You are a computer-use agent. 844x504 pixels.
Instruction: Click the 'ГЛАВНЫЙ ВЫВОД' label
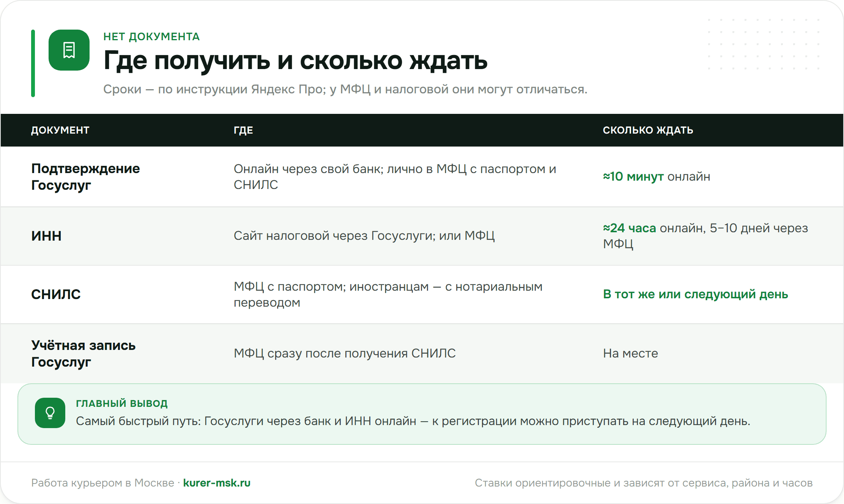click(x=122, y=403)
